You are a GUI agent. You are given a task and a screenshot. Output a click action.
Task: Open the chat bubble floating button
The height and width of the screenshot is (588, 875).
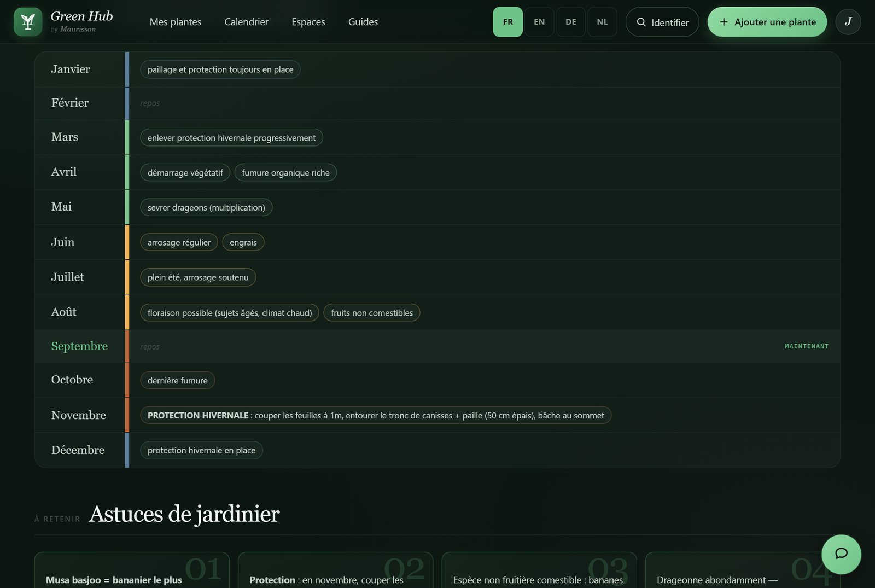click(x=841, y=554)
